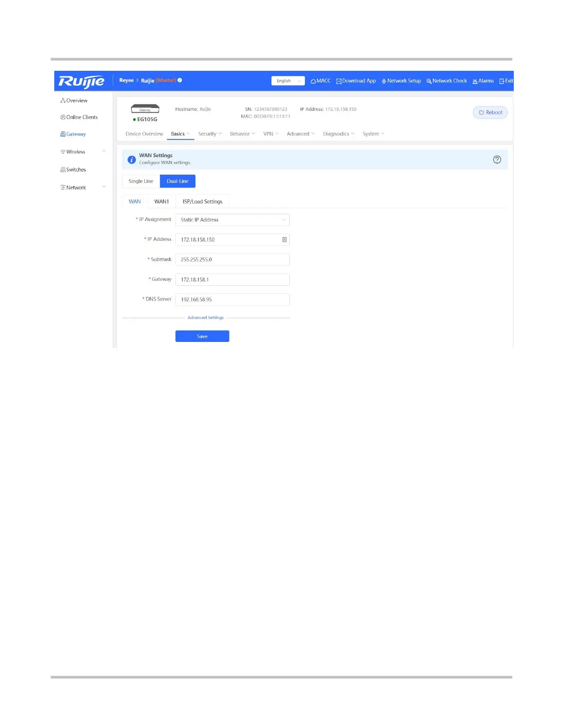Click the Ruijie logo
The image size is (563, 728).
point(81,81)
